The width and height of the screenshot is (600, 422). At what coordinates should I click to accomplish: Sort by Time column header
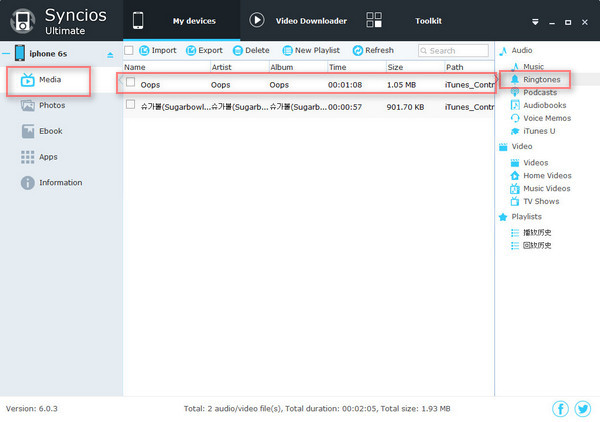[338, 67]
